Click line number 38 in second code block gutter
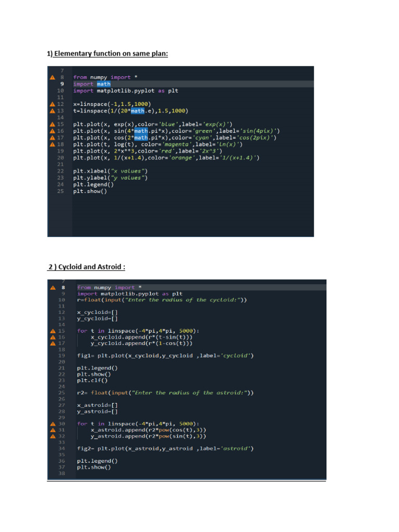399x532 pixels. pyautogui.click(x=61, y=473)
